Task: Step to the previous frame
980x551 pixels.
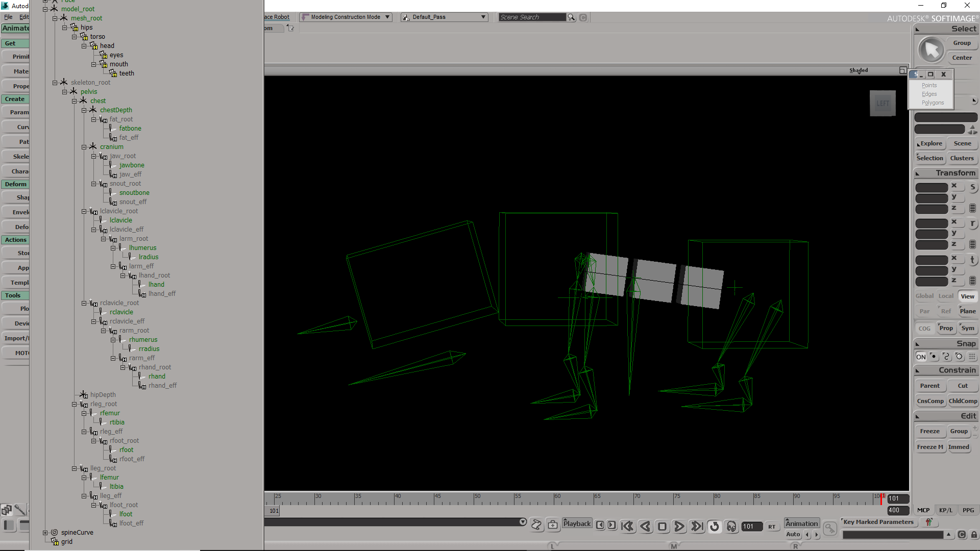Action: [x=600, y=525]
